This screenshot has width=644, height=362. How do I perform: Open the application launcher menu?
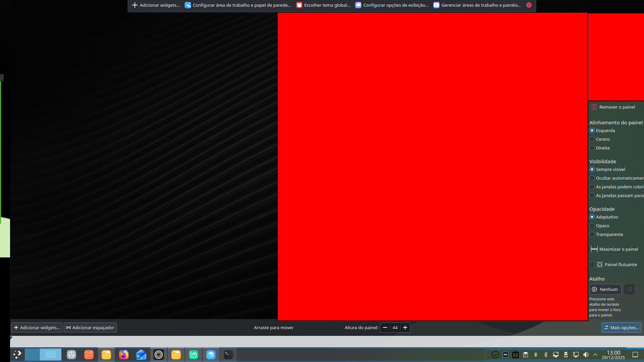17,355
